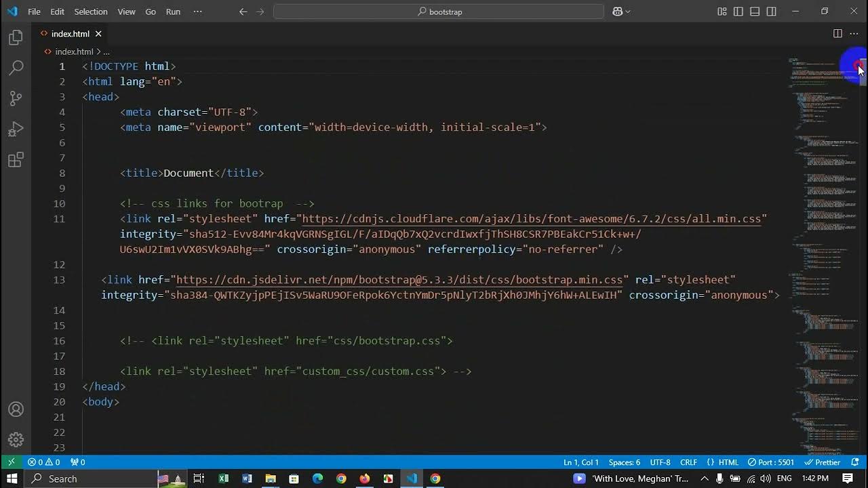Click the Copilot icon in title bar

pos(617,12)
